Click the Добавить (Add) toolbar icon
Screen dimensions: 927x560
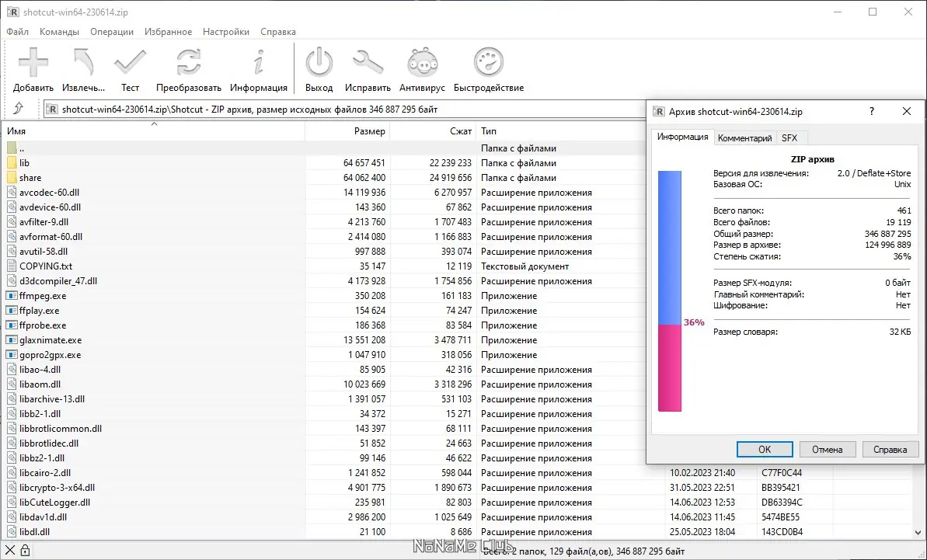point(33,63)
